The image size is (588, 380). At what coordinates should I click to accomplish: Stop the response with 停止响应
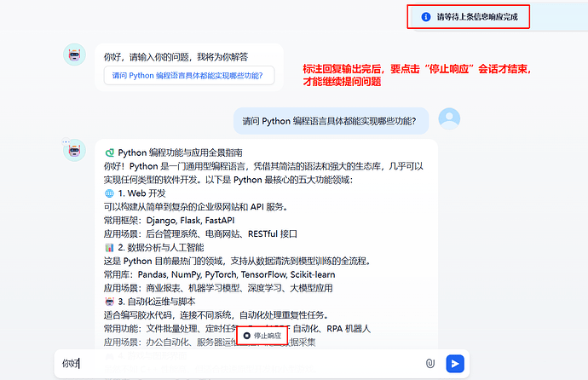pos(262,336)
